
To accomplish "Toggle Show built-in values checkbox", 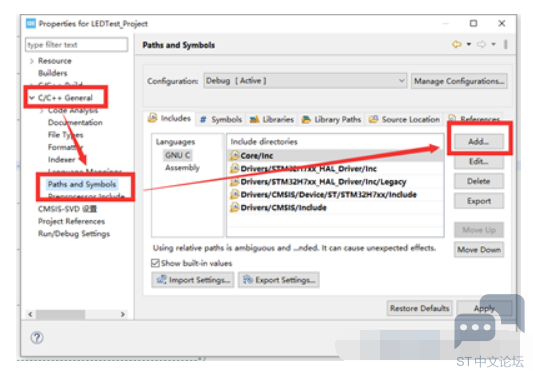I will click(x=155, y=263).
